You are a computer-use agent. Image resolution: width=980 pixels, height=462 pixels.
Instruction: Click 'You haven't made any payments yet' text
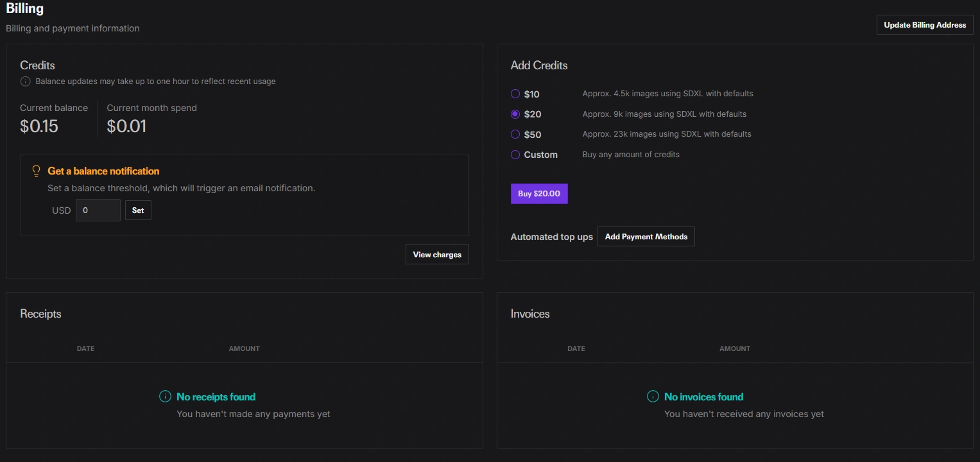click(254, 414)
